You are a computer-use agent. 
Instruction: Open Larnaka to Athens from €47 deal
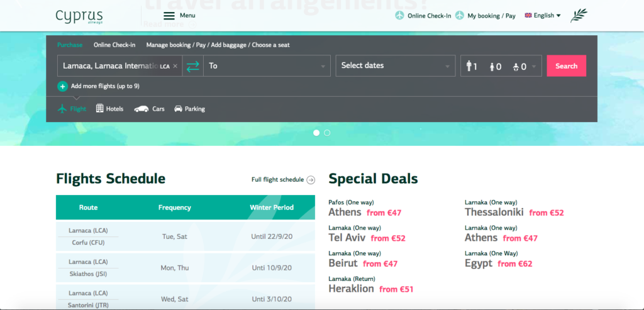point(501,235)
